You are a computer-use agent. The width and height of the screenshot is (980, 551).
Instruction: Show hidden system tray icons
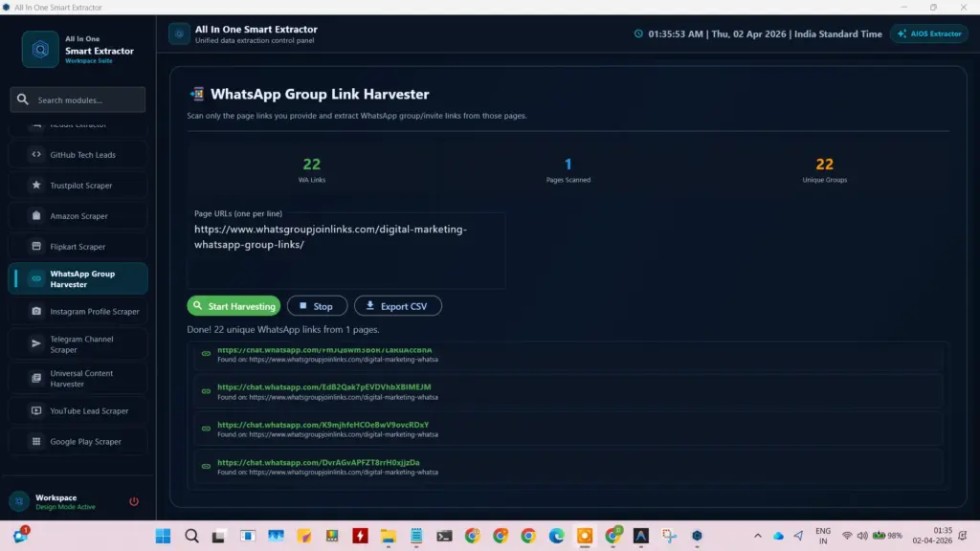(x=758, y=536)
